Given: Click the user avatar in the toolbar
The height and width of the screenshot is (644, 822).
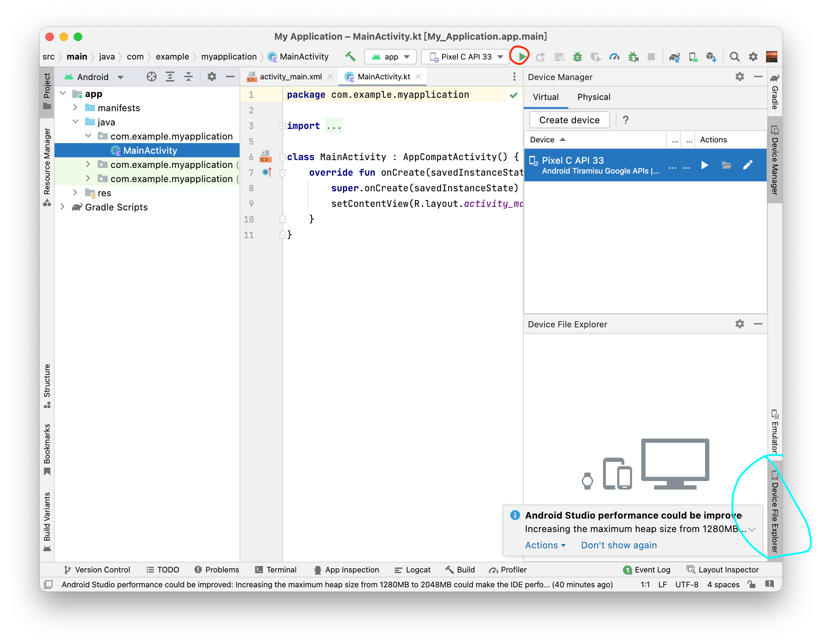Looking at the screenshot, I should coord(771,57).
